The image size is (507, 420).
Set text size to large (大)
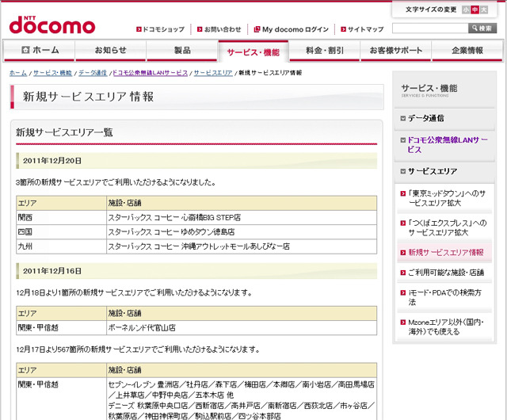tap(484, 10)
